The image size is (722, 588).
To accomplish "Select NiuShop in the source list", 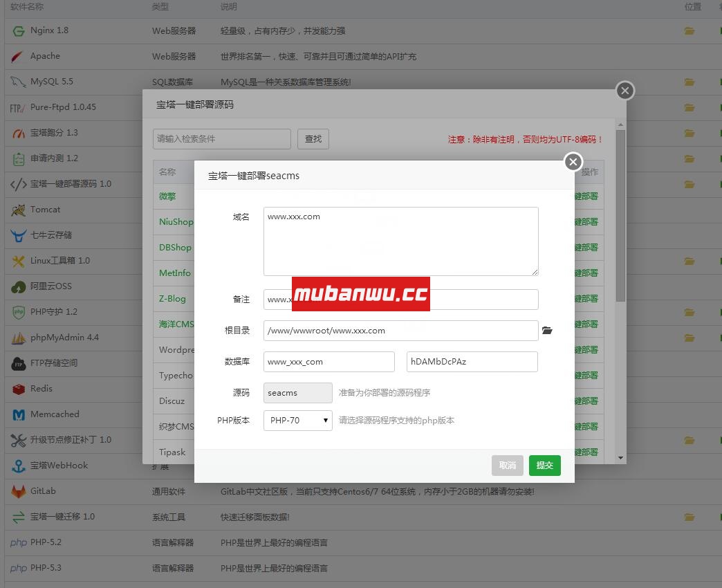I will click(x=176, y=222).
